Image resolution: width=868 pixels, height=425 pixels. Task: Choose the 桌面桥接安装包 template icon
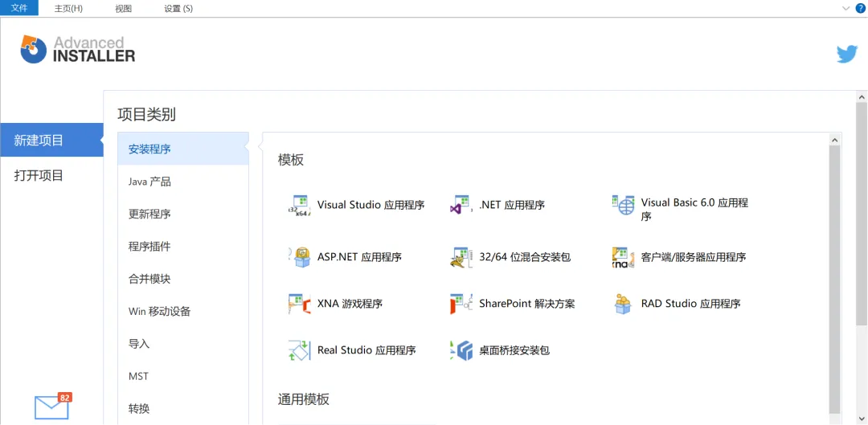click(x=461, y=349)
